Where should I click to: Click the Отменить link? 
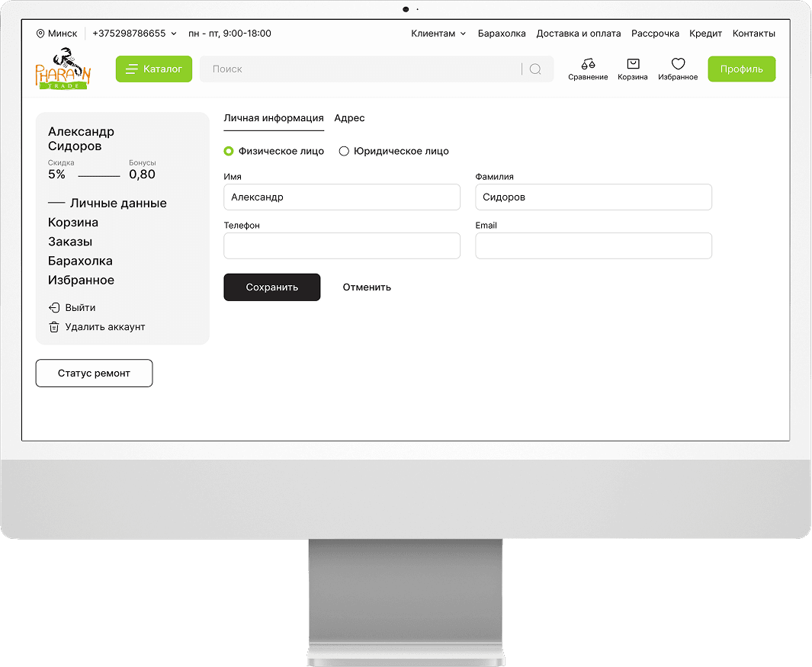(x=367, y=287)
